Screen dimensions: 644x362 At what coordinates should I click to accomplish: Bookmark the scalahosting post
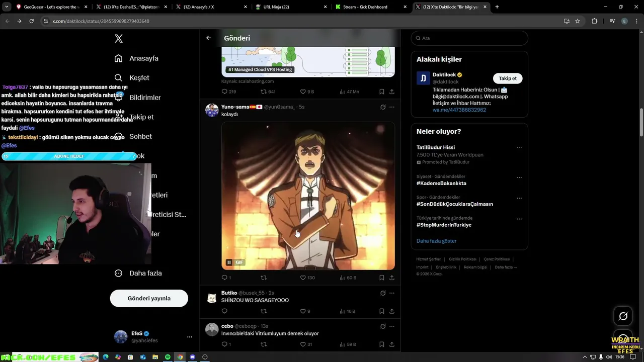tap(382, 92)
